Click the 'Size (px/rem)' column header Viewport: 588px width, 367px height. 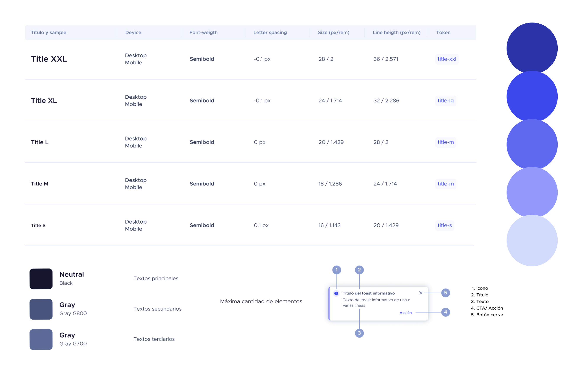(x=334, y=32)
